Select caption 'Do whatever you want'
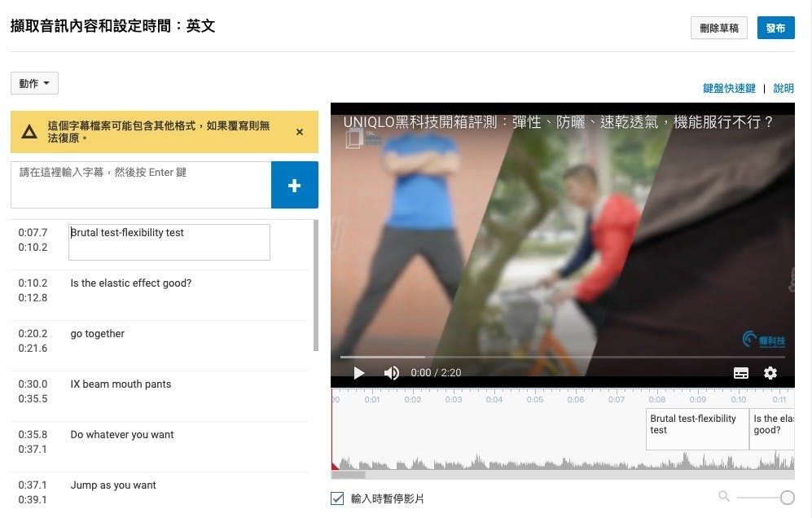 pos(122,435)
